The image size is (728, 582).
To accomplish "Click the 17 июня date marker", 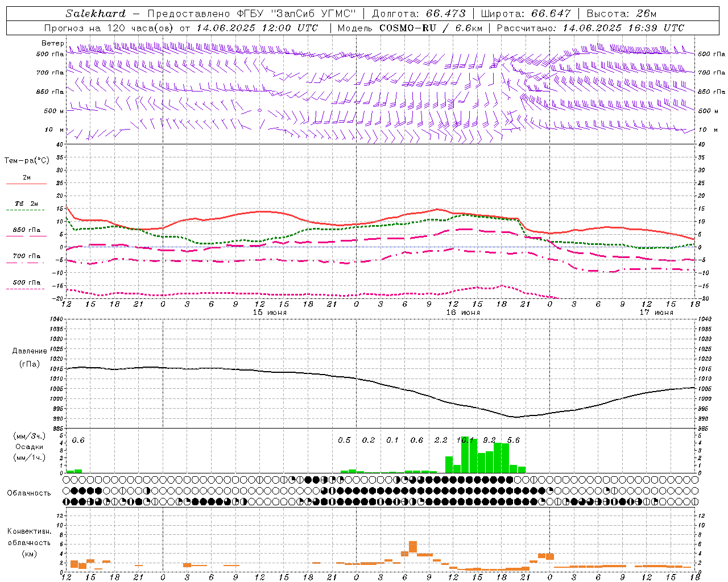I will (656, 313).
